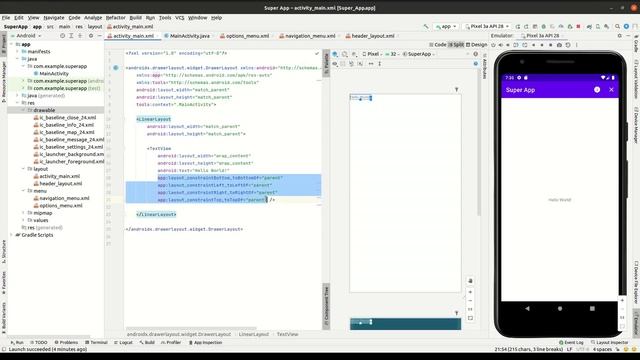Open the Event Log
This screenshot has height=360, width=640.
tap(571, 342)
